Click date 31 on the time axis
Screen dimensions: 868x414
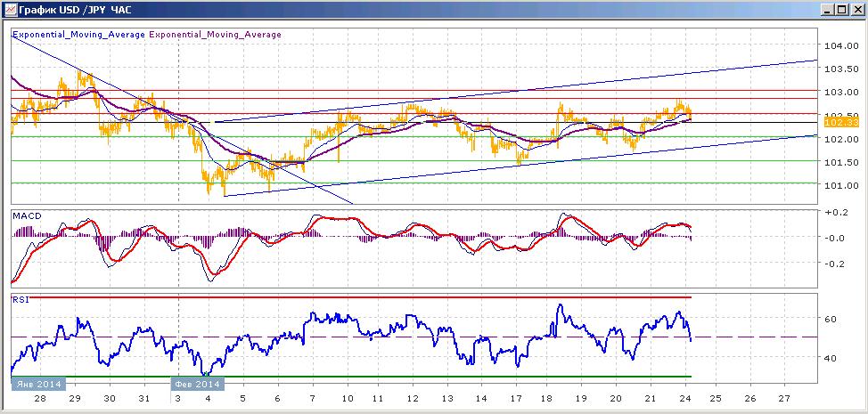pyautogui.click(x=144, y=399)
